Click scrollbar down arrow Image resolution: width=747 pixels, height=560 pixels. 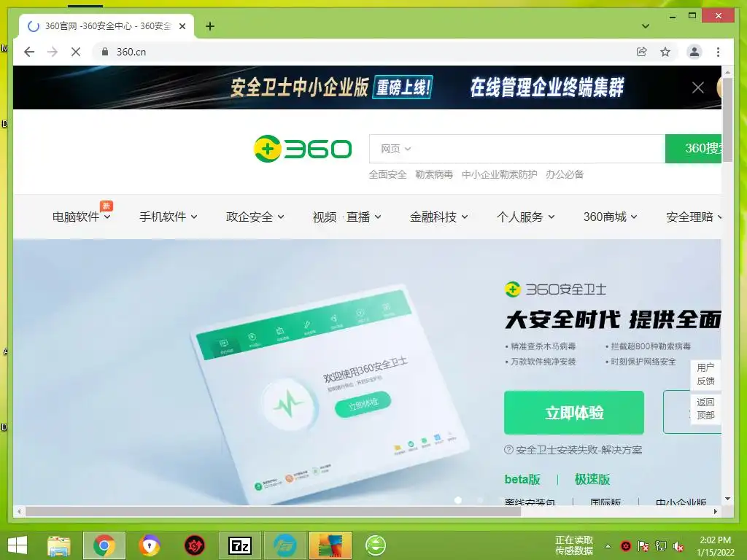tap(727, 499)
